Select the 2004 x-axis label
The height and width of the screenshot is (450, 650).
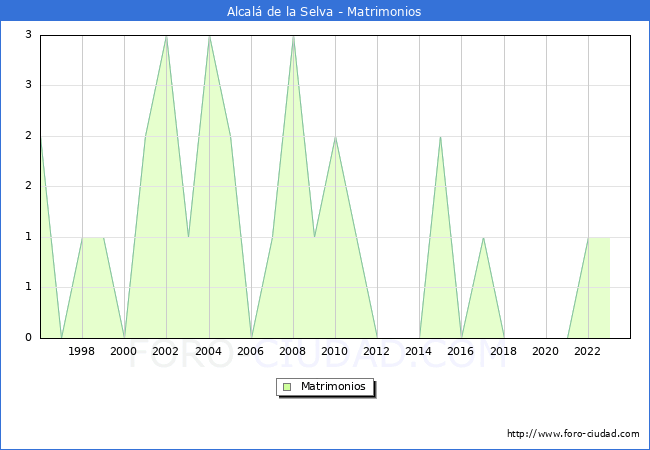208,351
